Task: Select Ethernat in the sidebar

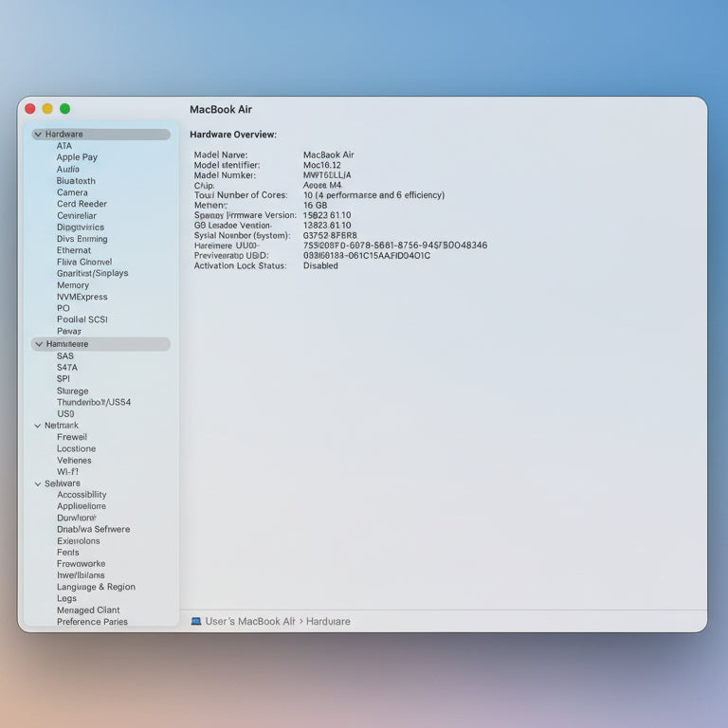Action: pos(74,250)
